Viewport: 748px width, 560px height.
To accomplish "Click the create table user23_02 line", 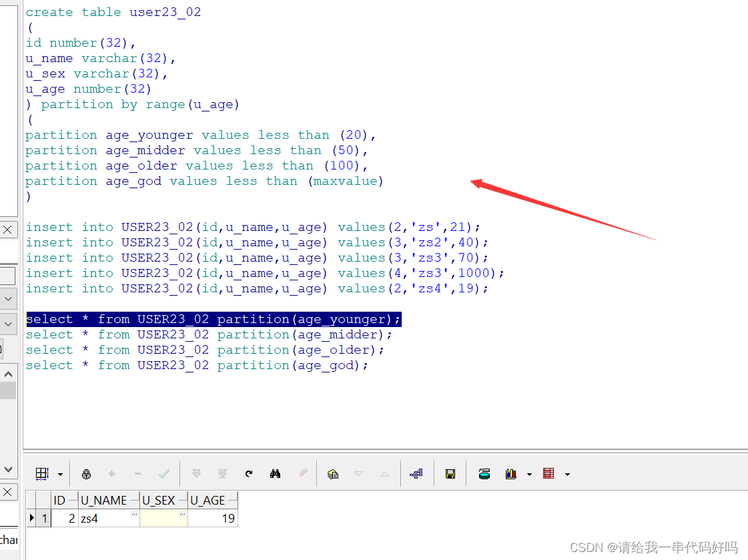I will [x=113, y=12].
